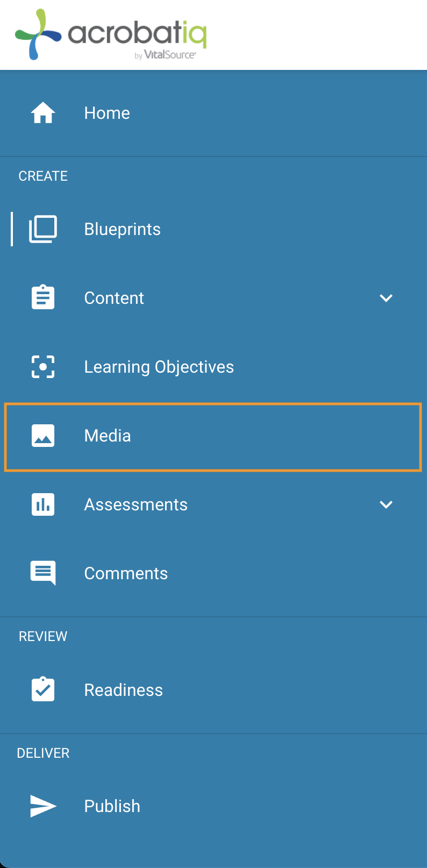
Task: Go to the Home menu item
Action: point(213,113)
